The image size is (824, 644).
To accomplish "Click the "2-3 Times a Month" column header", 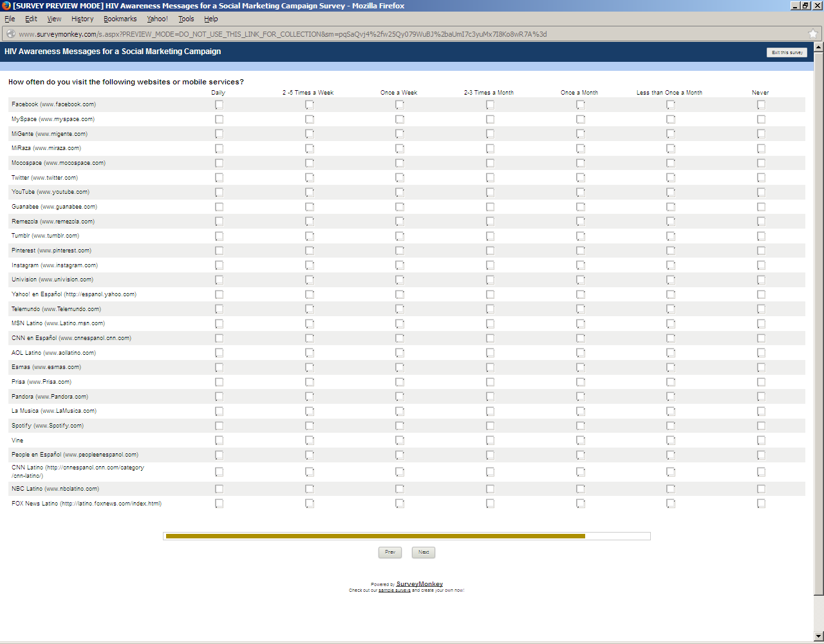I will point(489,93).
